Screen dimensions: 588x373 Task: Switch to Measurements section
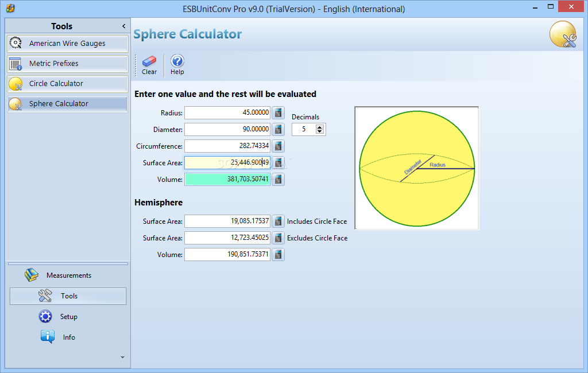click(68, 275)
